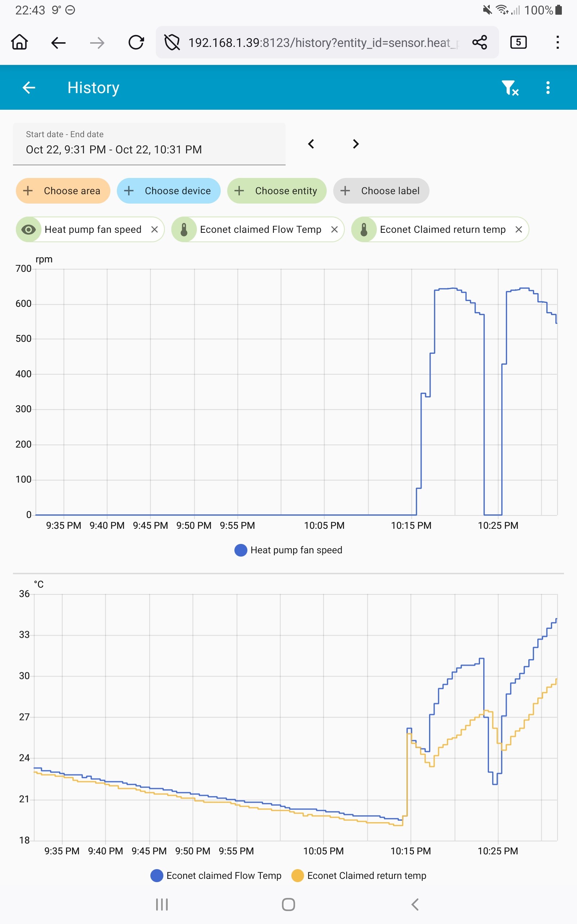
Task: Toggle Econet claimed Flow Temp legend swatch
Action: (157, 876)
